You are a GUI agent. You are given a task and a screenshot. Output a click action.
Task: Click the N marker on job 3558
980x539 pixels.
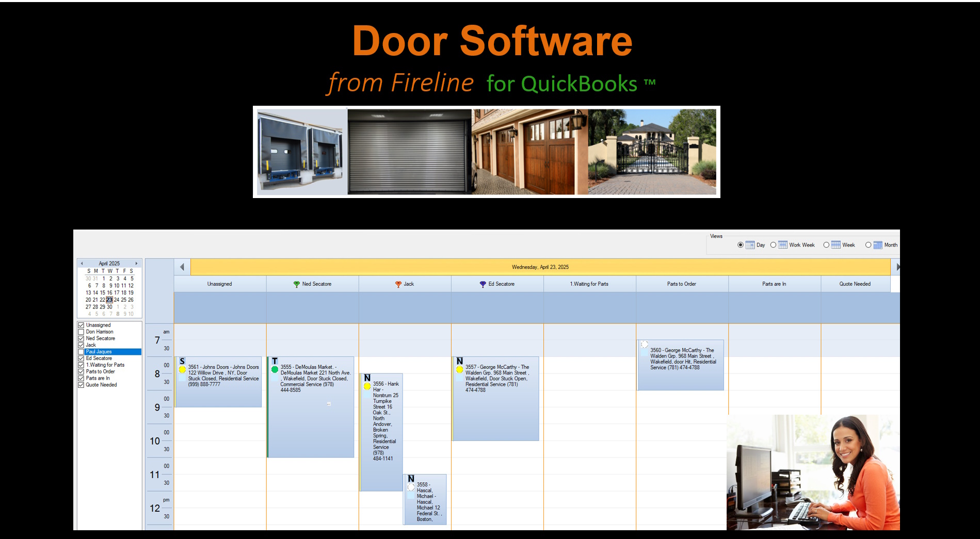click(411, 479)
